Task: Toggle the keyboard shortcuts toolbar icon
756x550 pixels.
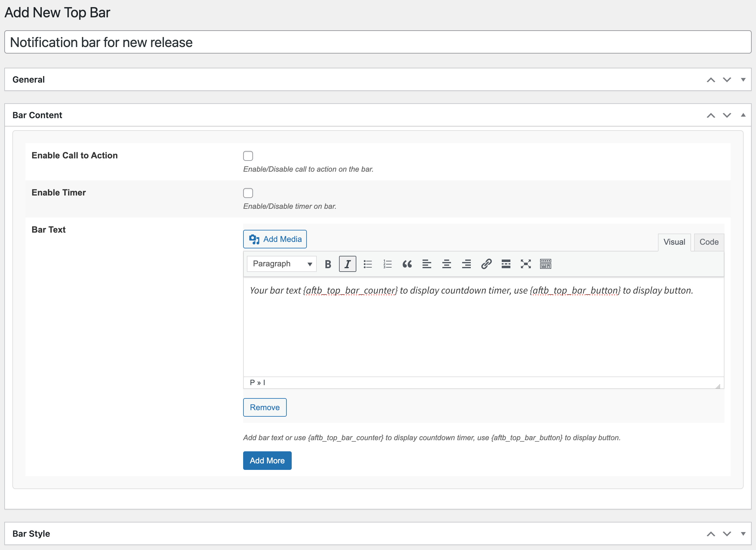Action: [545, 264]
